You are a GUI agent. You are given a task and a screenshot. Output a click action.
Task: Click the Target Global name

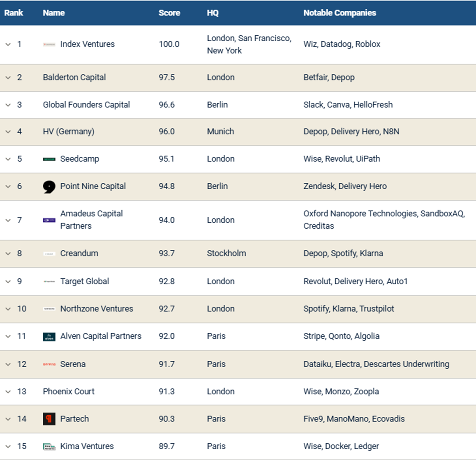pyautogui.click(x=85, y=281)
